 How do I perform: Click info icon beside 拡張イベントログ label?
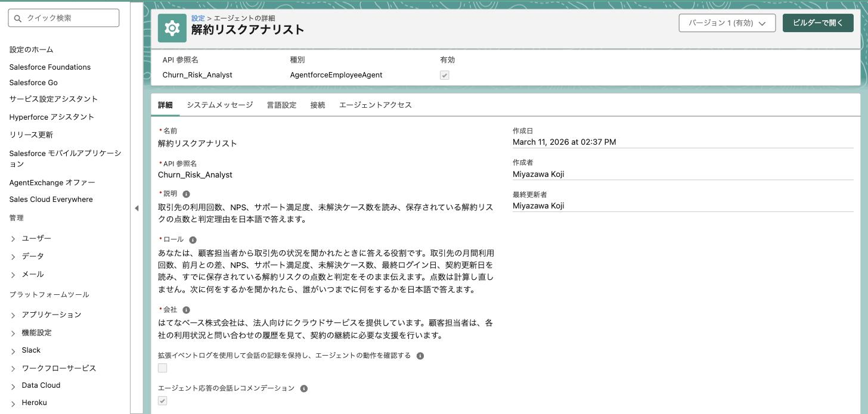click(420, 356)
